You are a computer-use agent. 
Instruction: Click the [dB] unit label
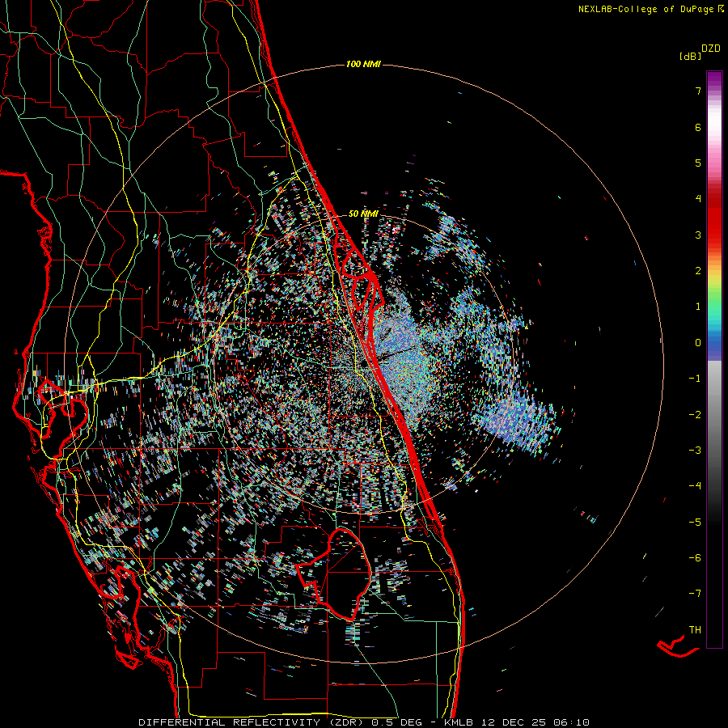tap(690, 56)
